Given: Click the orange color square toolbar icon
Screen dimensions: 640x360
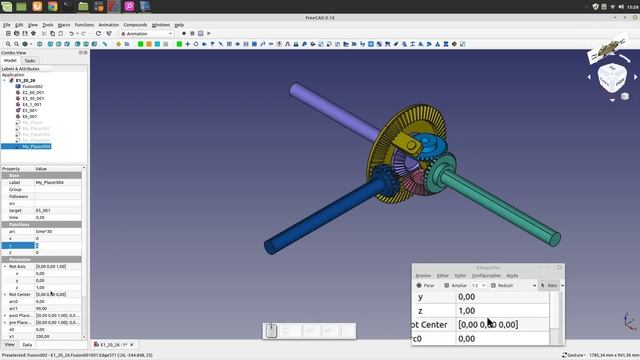Looking at the screenshot, I should pos(149,44).
